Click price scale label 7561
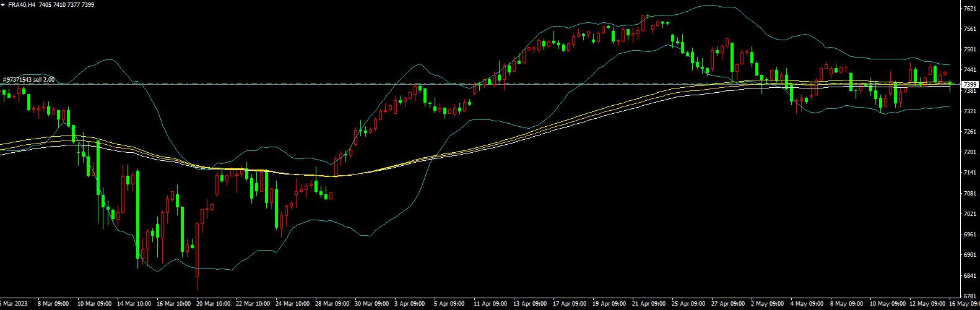Screen dimensions: 980x310 click(x=970, y=29)
